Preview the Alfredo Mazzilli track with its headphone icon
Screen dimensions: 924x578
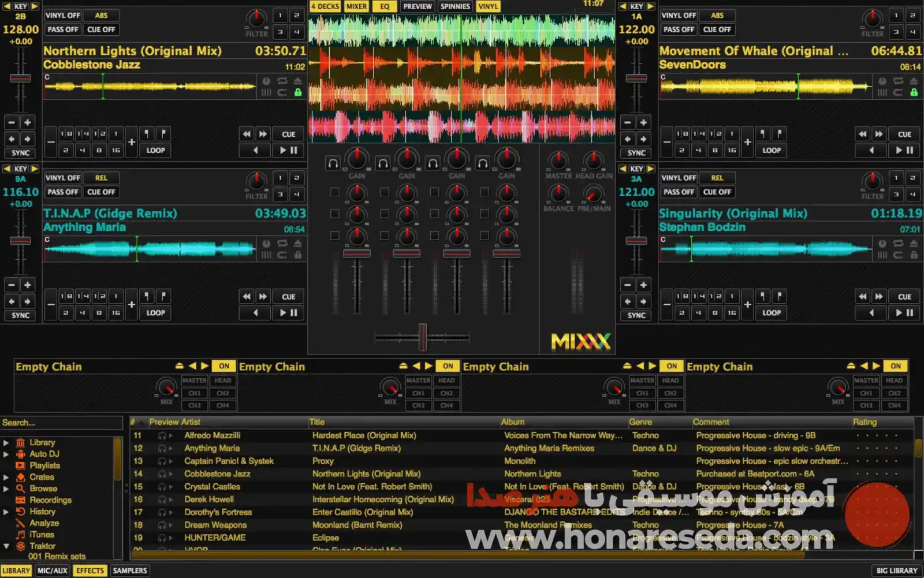tap(162, 436)
